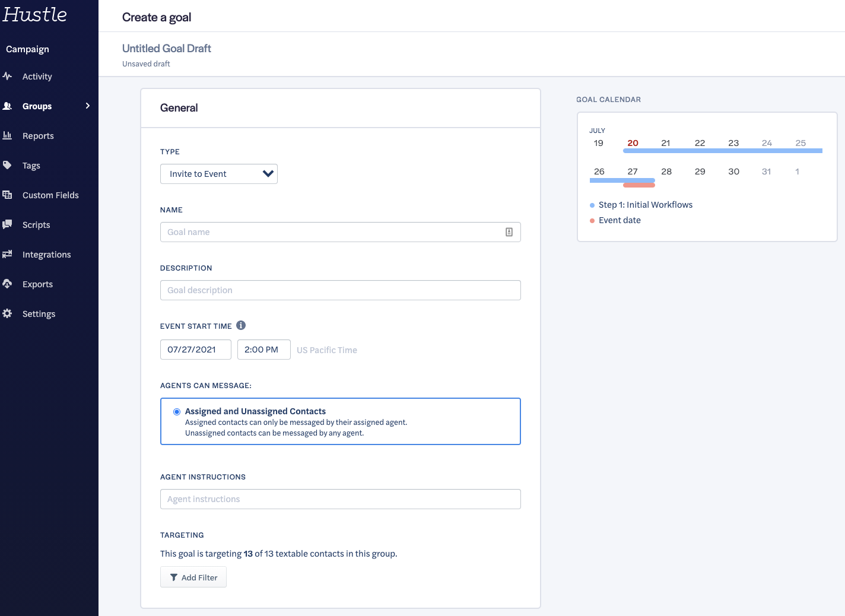Screen dimensions: 845x616
Task: Open Custom Fields in the sidebar
Action: (x=49, y=195)
